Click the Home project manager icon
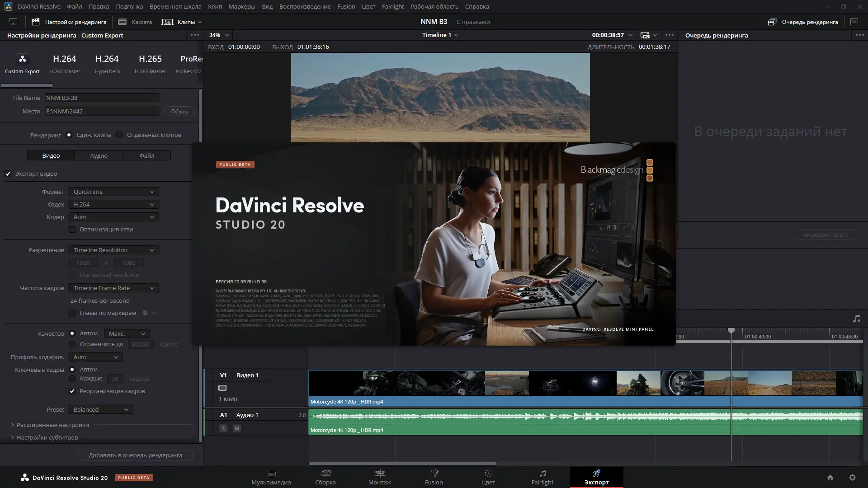The width and height of the screenshot is (868, 488). click(x=830, y=478)
